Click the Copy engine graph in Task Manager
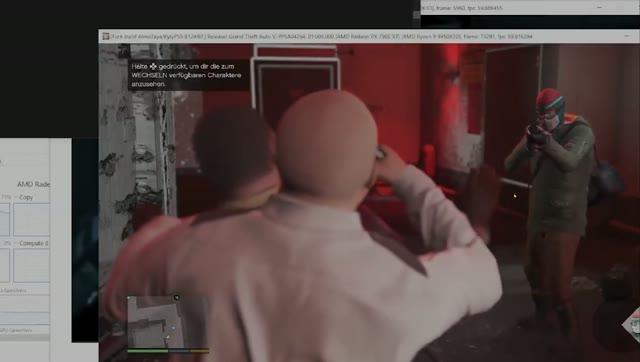 click(x=31, y=219)
